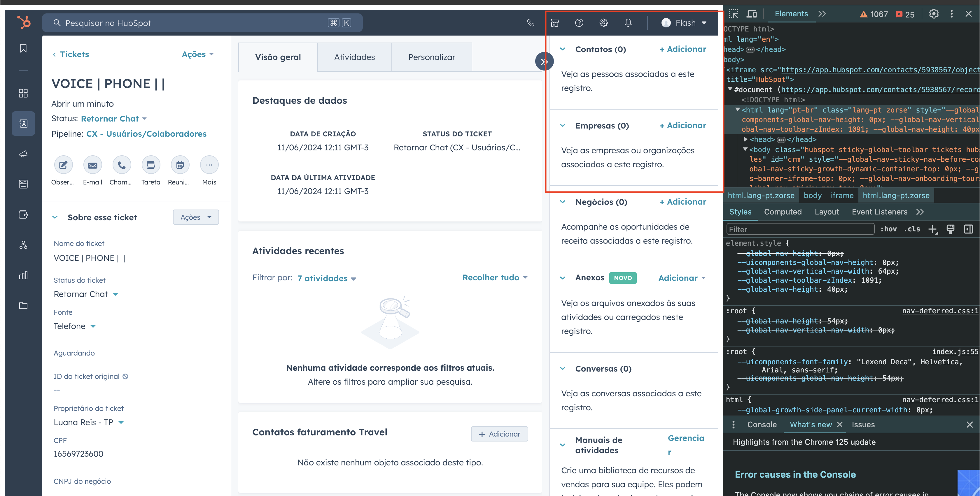Open the notifications bell in the top bar
Screen dimensions: 980x496
click(x=628, y=23)
